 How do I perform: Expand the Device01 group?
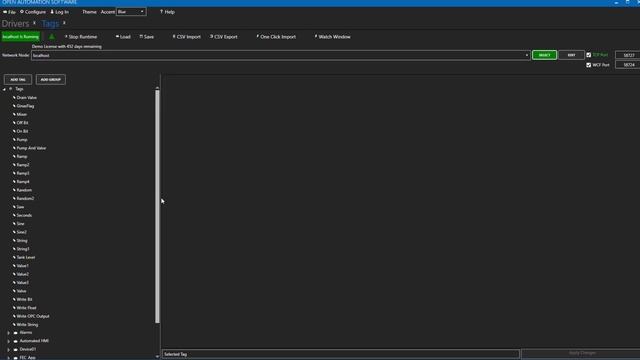9,349
